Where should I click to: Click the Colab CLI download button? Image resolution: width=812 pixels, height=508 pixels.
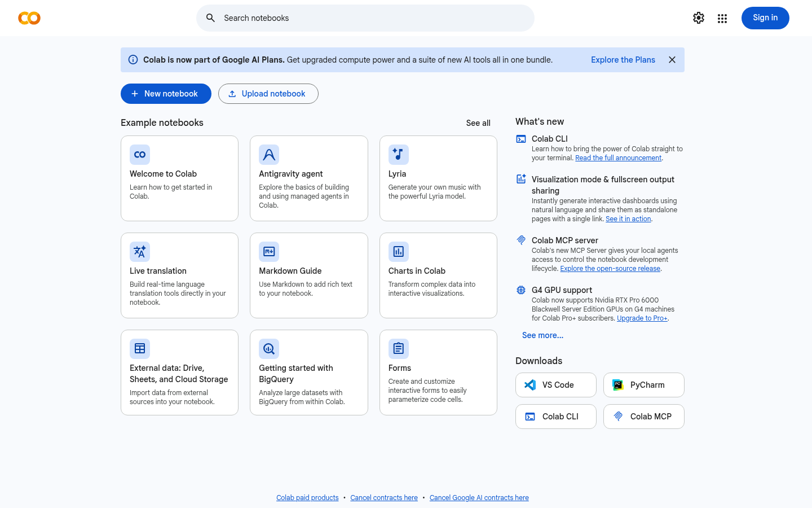click(x=556, y=417)
